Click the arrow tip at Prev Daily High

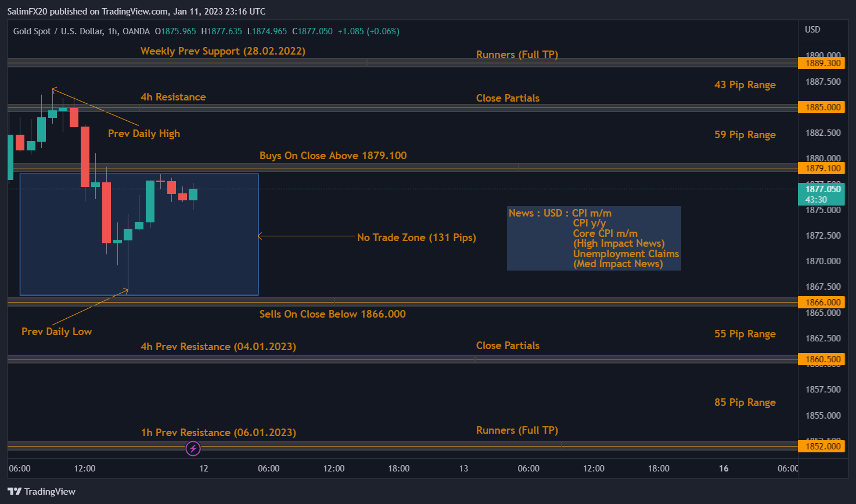click(53, 89)
